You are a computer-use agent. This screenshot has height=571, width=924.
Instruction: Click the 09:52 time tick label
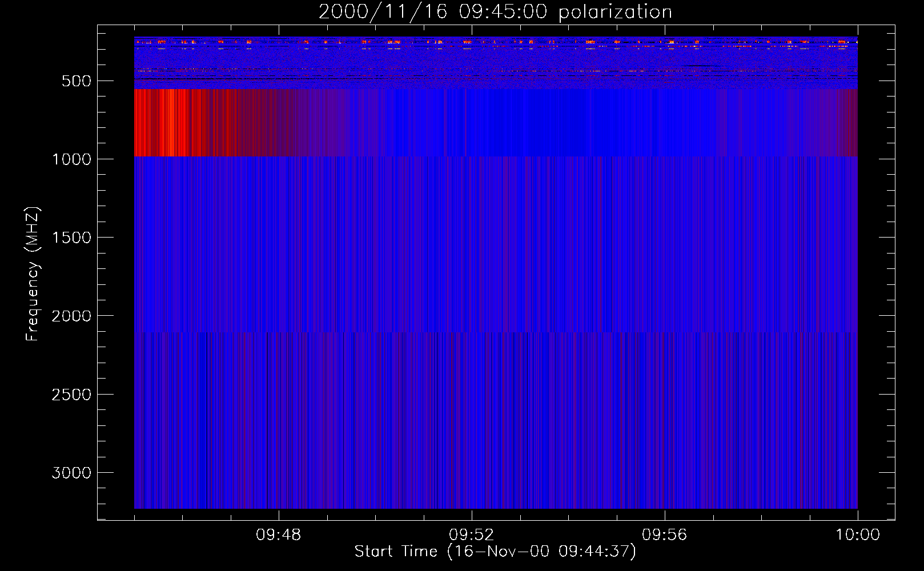click(471, 535)
